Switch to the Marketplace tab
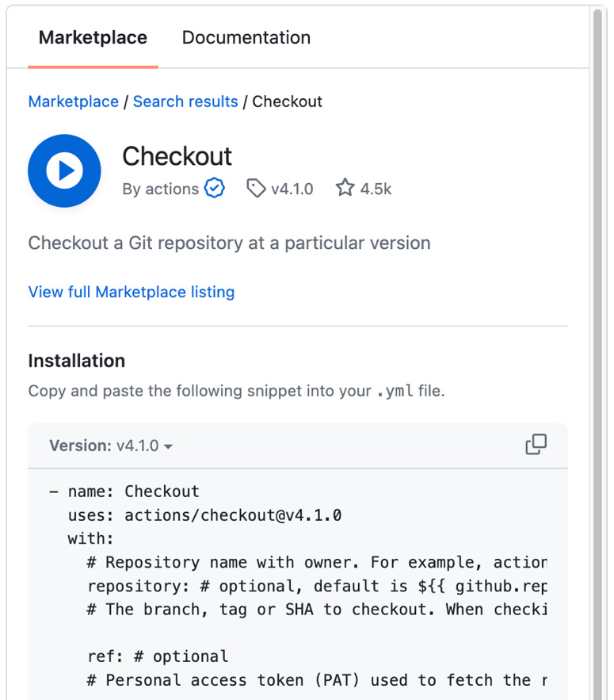The height and width of the screenshot is (700, 614). click(x=93, y=37)
